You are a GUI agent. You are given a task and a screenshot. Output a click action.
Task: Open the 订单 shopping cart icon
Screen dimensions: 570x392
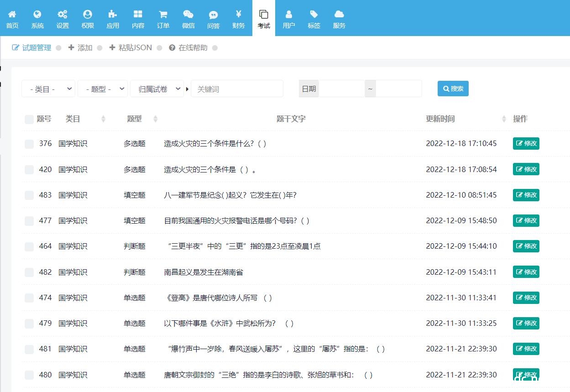click(x=163, y=14)
